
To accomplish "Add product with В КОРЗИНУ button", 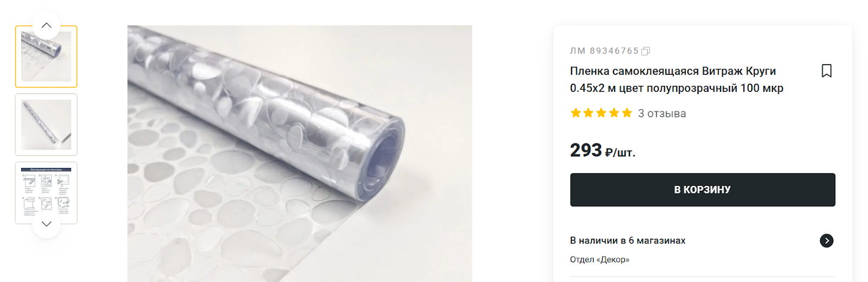I will pos(703,190).
